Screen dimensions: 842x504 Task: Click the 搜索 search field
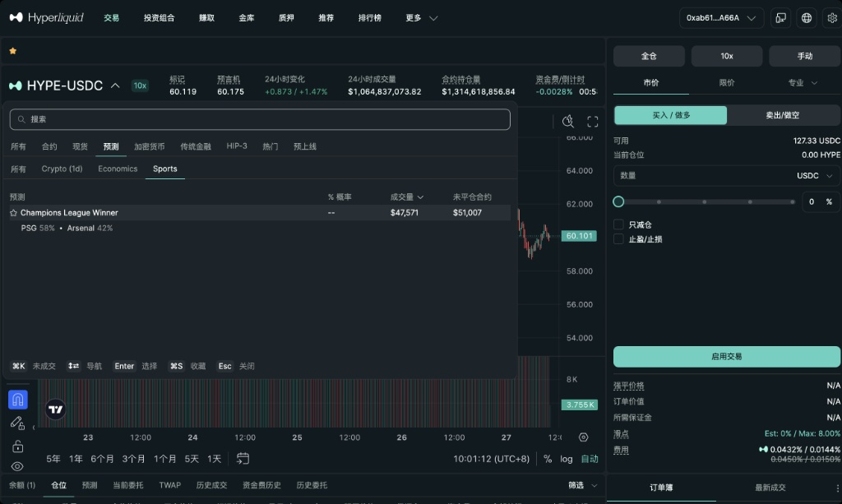[260, 119]
